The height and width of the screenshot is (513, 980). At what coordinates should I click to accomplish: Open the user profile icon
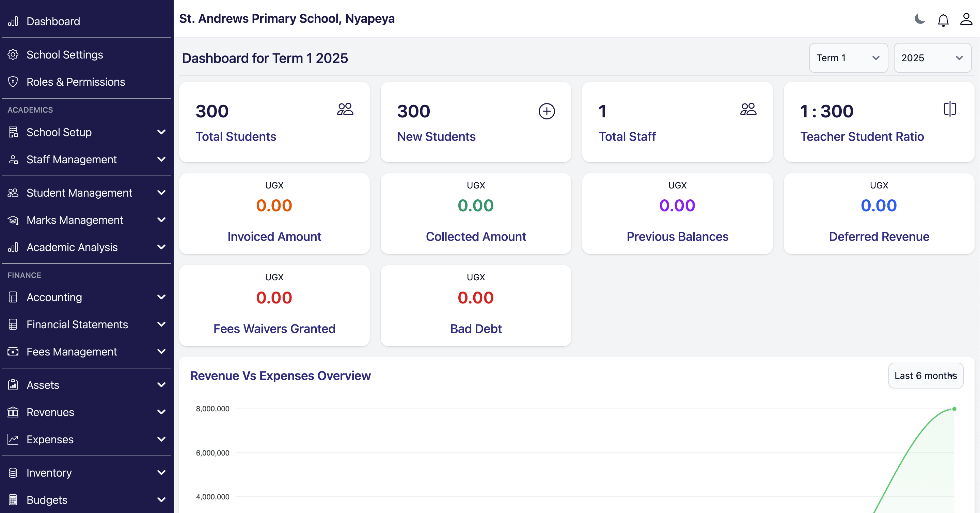coord(966,19)
